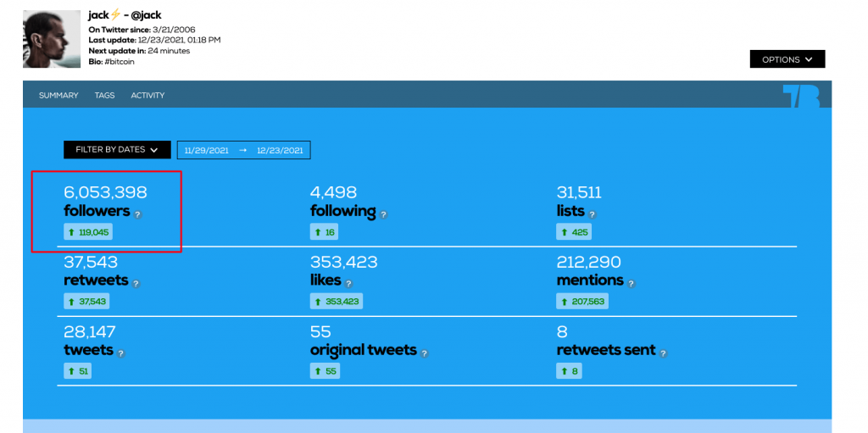
Task: Click jack's profile picture thumbnail
Action: (x=52, y=39)
